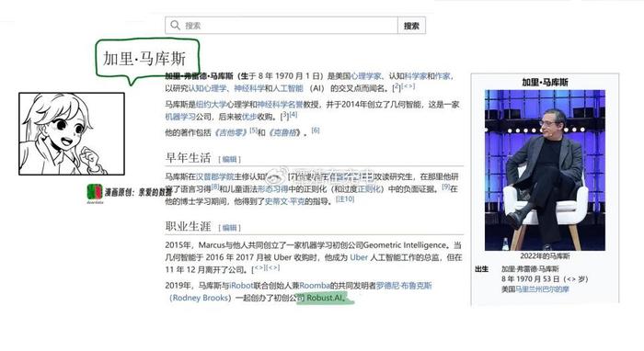Open the 史蒂文·平克 link
This screenshot has height=351, width=644.
pyautogui.click(x=284, y=201)
